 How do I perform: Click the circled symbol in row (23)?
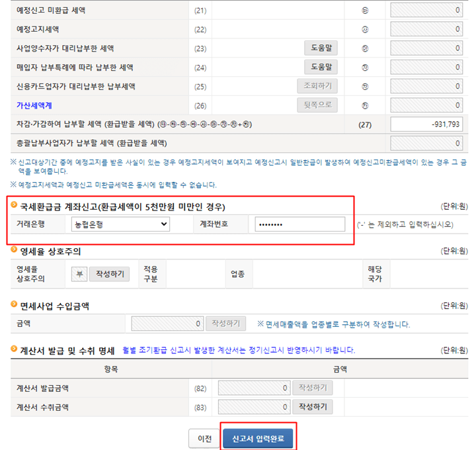point(365,48)
